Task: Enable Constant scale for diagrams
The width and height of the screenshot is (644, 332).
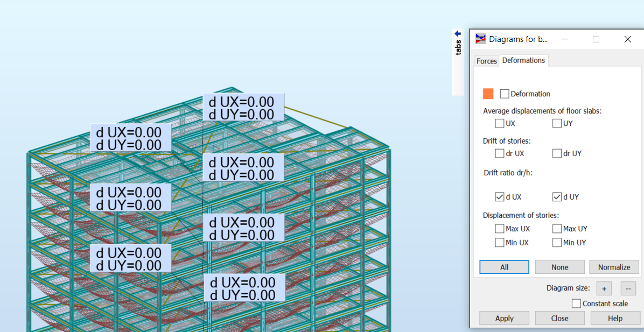Action: (x=576, y=303)
